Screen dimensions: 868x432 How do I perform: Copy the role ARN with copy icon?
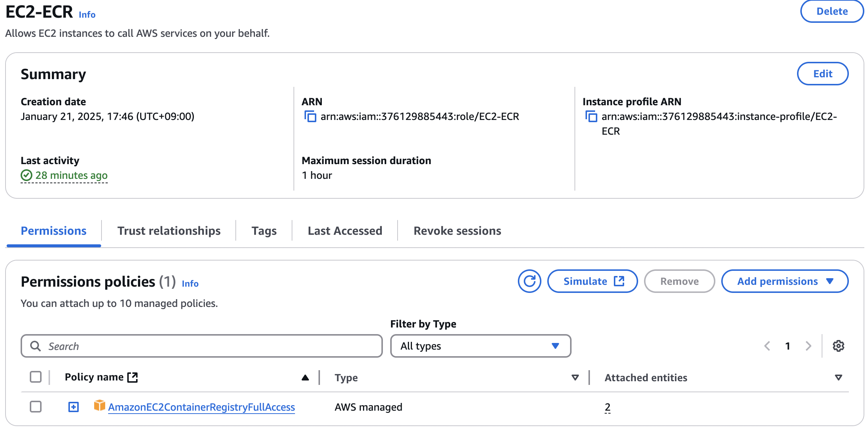[310, 117]
